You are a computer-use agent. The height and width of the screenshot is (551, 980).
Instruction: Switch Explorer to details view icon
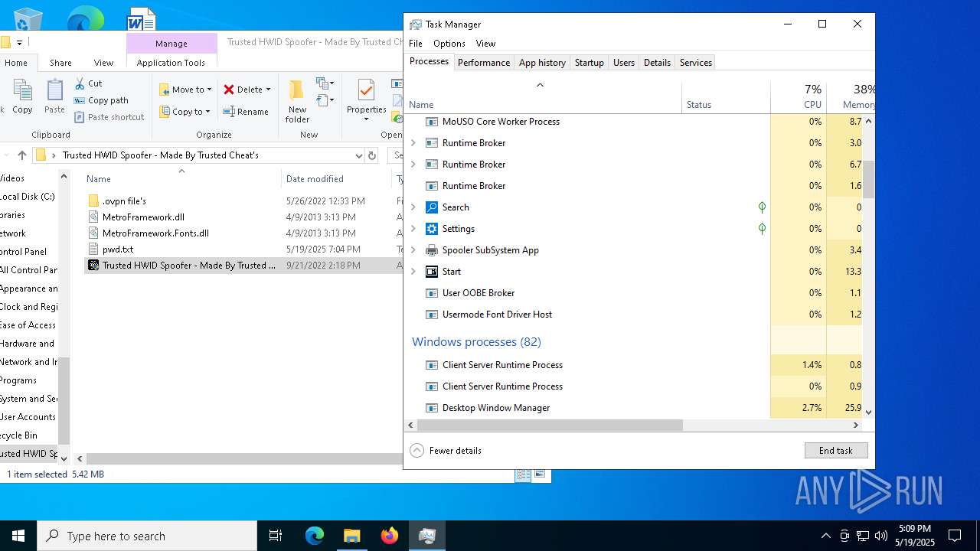[524, 474]
